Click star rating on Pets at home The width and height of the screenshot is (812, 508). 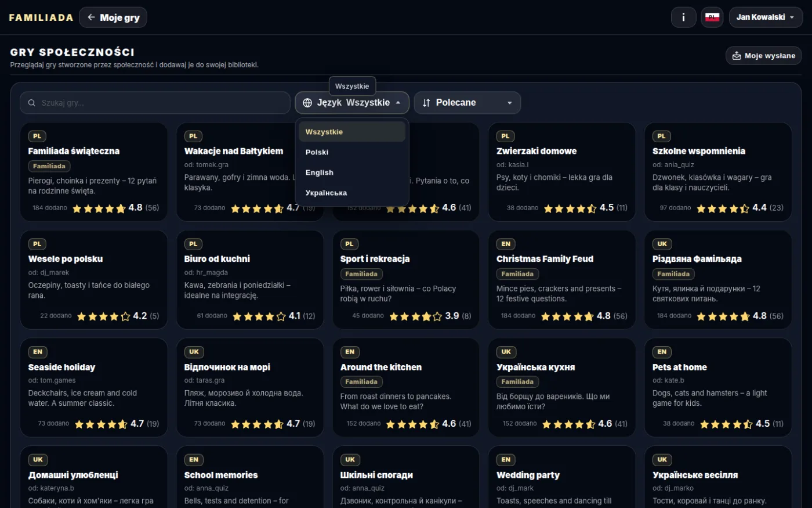[726, 424]
